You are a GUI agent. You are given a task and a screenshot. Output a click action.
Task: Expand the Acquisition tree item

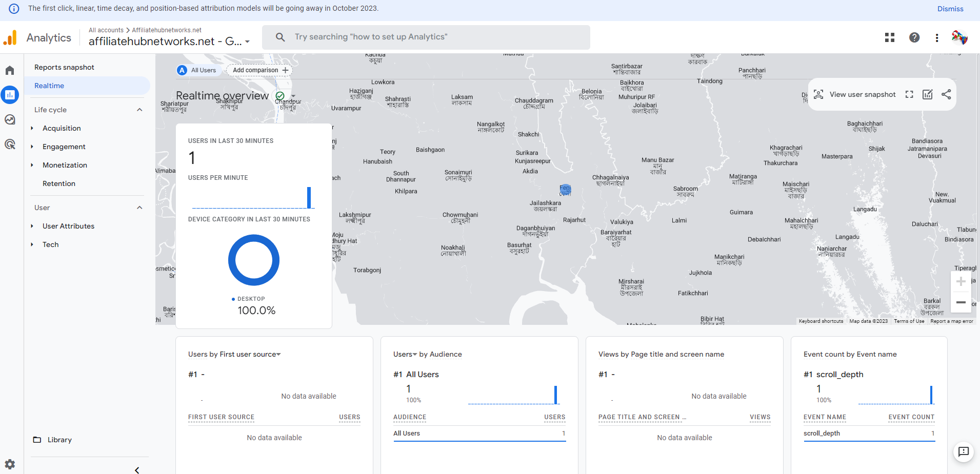(32, 128)
